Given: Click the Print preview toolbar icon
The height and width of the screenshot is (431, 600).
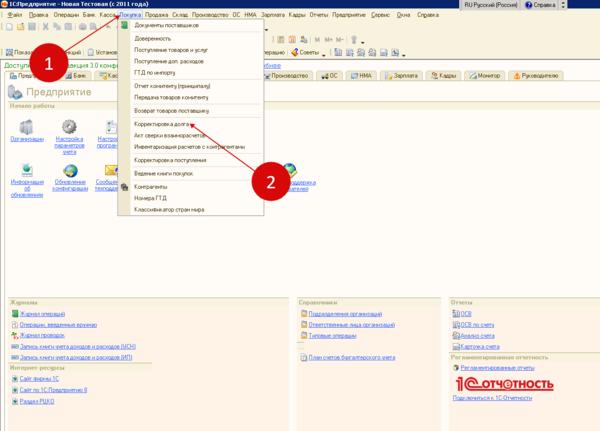Looking at the screenshot, I should (93, 26).
